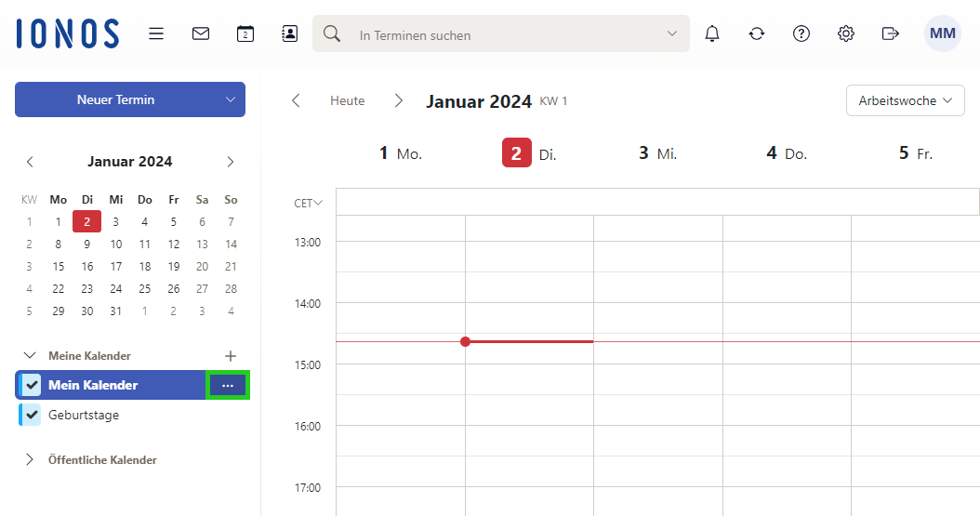Screen dimensions: 980x516
Task: Expand the search options dropdown arrow
Action: click(x=672, y=33)
